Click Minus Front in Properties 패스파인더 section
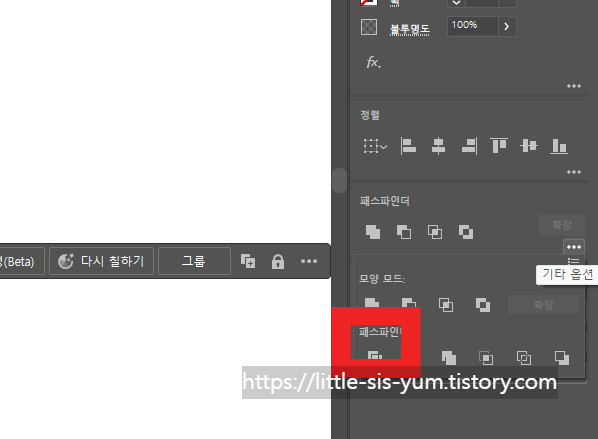Screen dimensions: 598x439 pyautogui.click(x=404, y=232)
